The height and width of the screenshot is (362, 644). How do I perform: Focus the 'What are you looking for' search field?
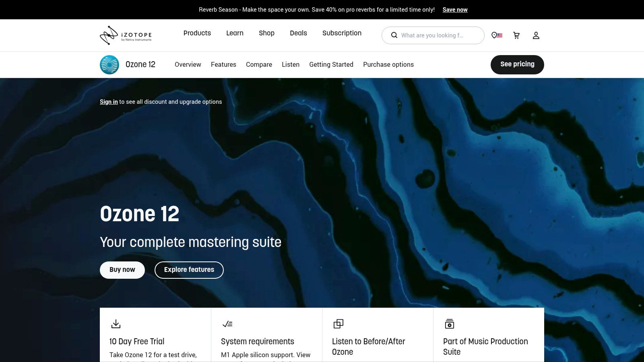[433, 35]
